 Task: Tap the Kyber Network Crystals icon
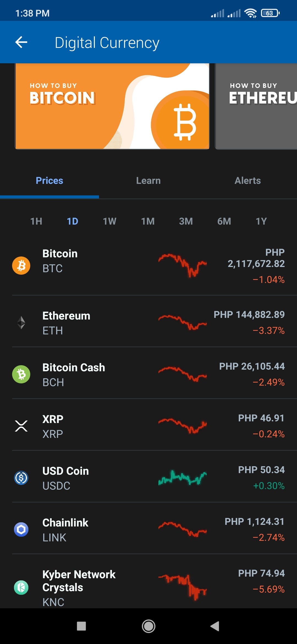coord(21,588)
